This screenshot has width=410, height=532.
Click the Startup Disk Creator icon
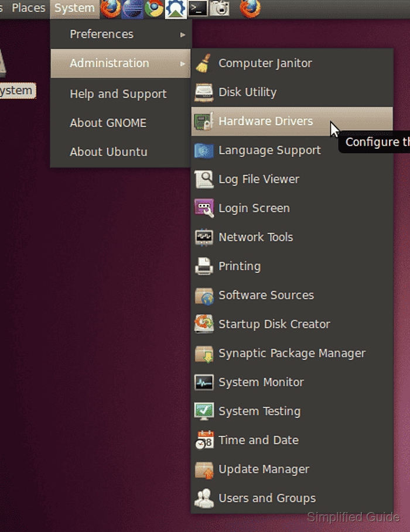203,324
